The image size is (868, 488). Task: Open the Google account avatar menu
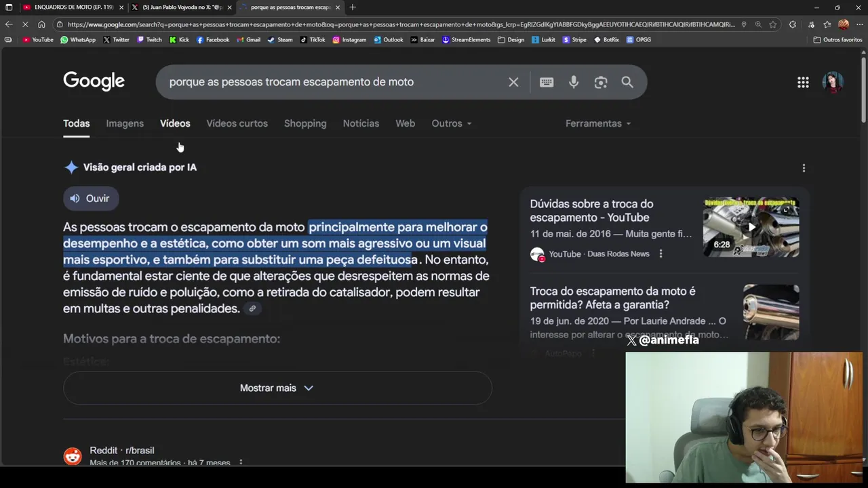pos(833,82)
